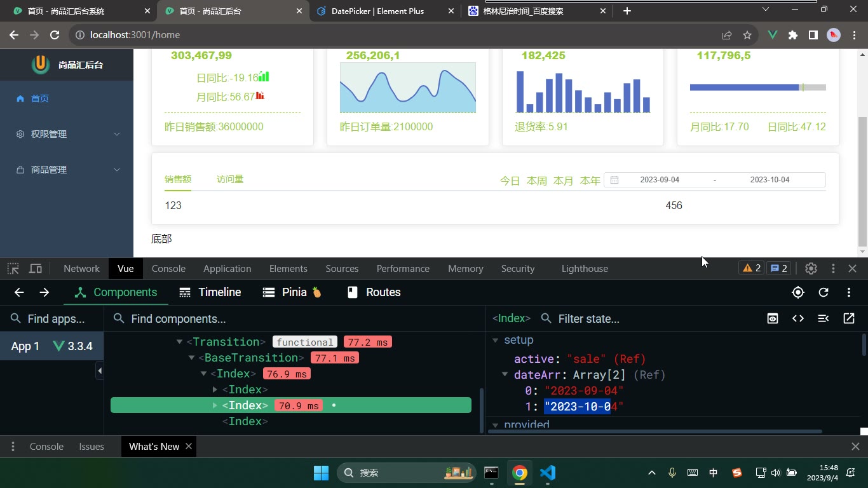
Task: Go forward in Vue devtools history
Action: [44, 292]
